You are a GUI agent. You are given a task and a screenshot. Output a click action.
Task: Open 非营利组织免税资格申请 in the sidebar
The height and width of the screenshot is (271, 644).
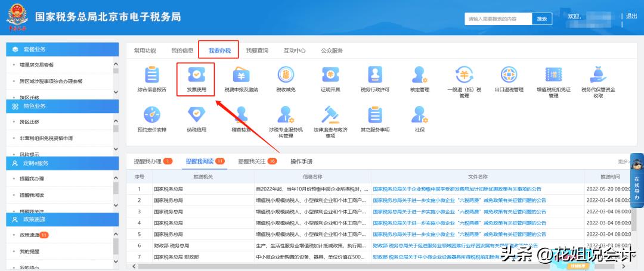(x=47, y=138)
